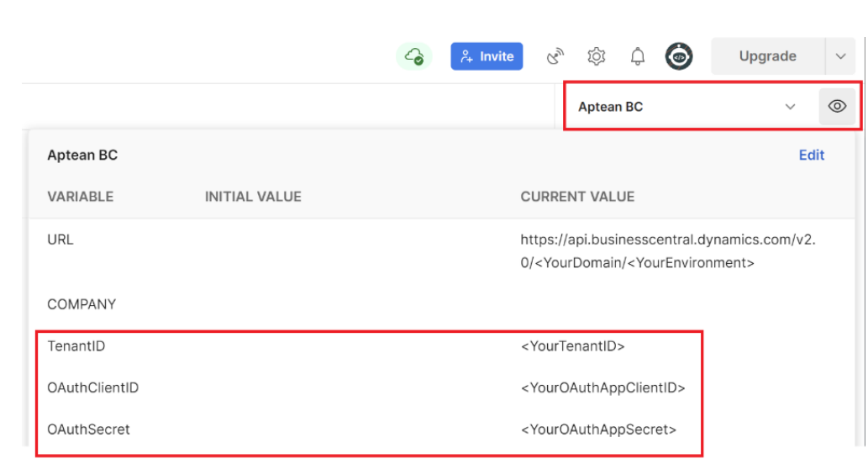The image size is (868, 464).
Task: Click the CURRENT VALUE column header
Action: (x=577, y=197)
